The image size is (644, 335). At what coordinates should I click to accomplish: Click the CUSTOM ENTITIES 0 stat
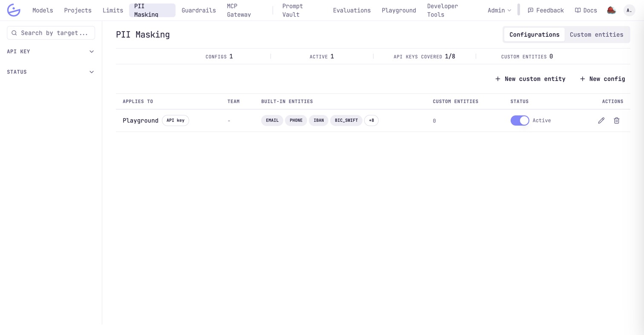(x=527, y=56)
